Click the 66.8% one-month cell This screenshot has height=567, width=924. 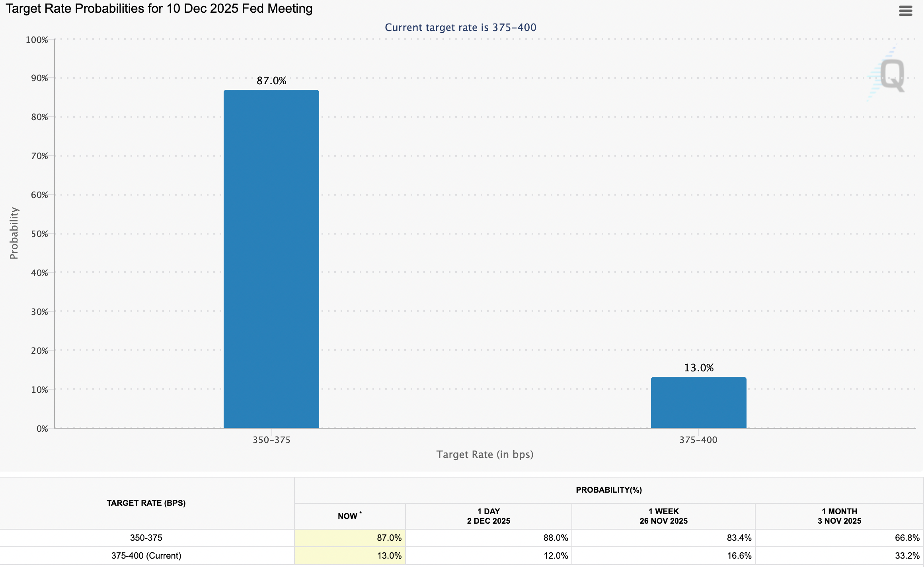(x=907, y=538)
